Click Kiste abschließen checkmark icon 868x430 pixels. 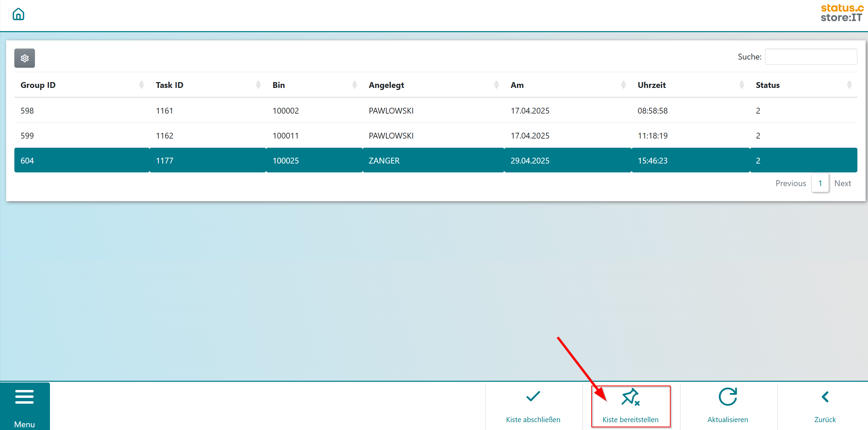[x=533, y=397]
